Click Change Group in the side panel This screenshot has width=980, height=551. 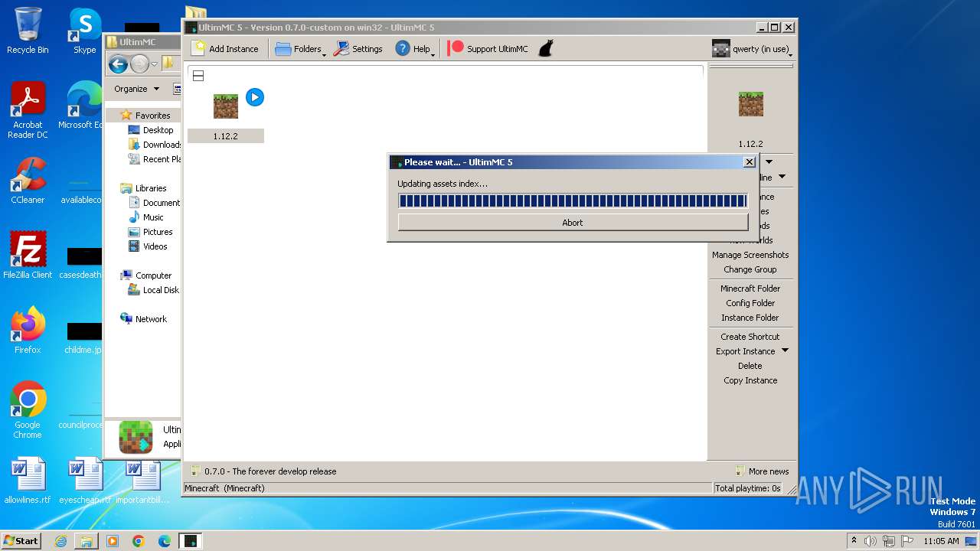pos(750,269)
